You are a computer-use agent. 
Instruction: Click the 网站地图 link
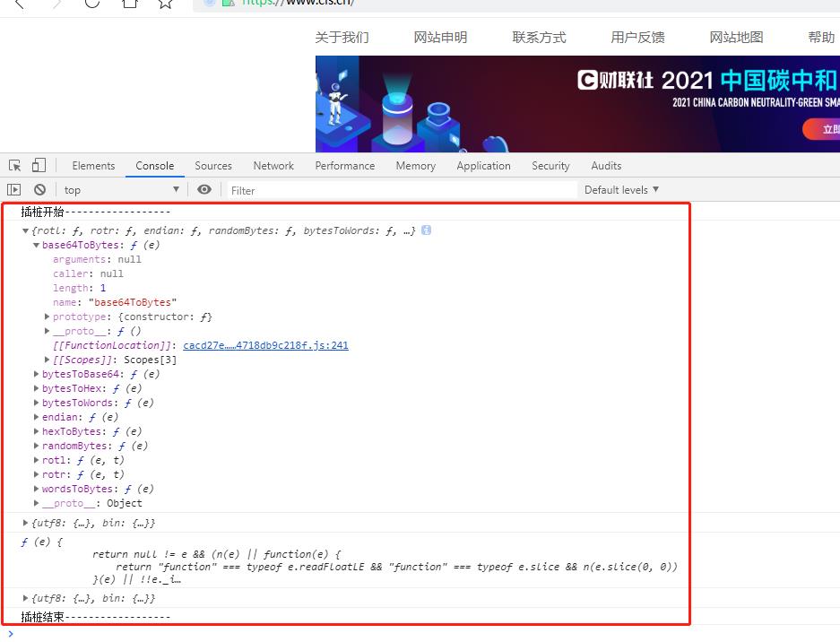click(x=736, y=38)
